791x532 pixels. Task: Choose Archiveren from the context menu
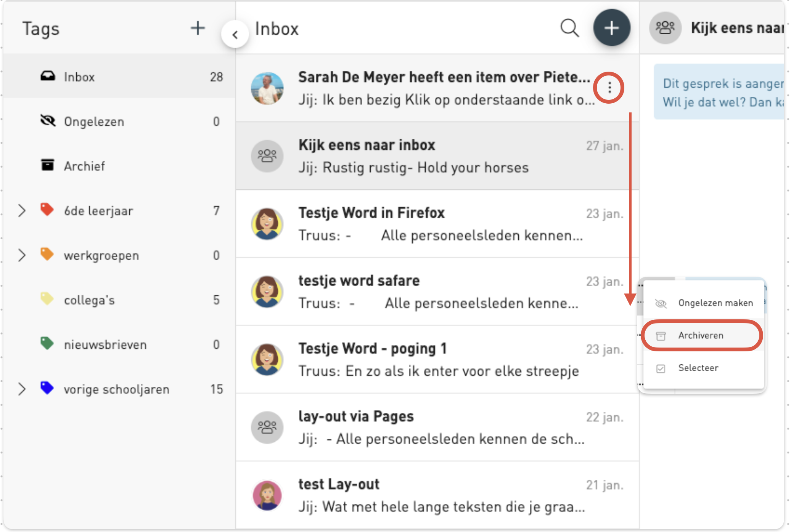click(700, 336)
